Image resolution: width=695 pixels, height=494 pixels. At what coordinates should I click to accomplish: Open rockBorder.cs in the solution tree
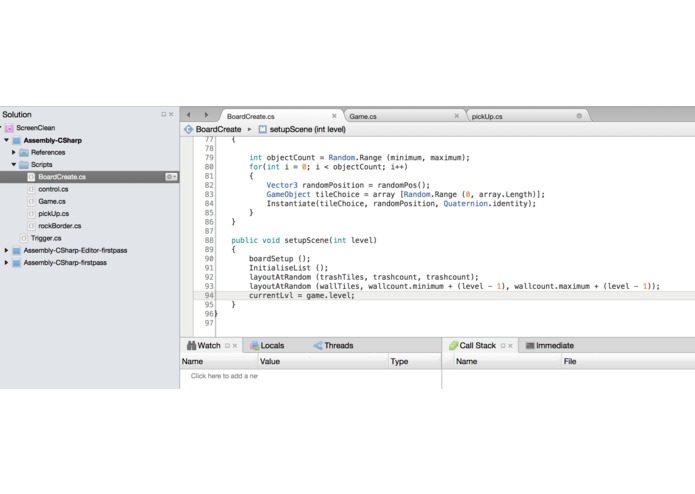pyautogui.click(x=60, y=226)
